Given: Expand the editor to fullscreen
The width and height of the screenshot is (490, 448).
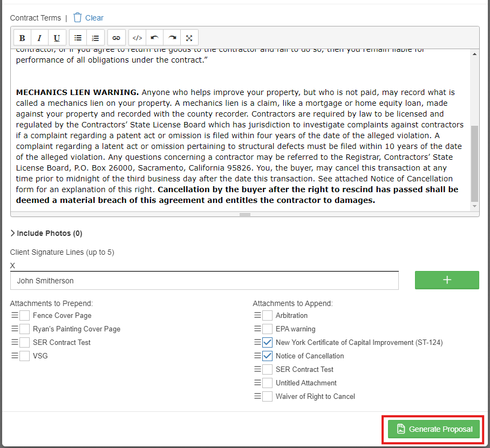Looking at the screenshot, I should click(x=189, y=38).
